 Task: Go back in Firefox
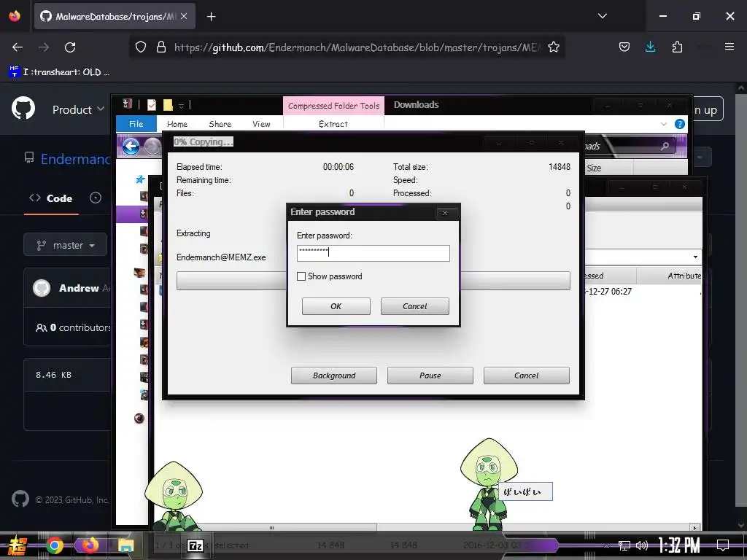18,47
